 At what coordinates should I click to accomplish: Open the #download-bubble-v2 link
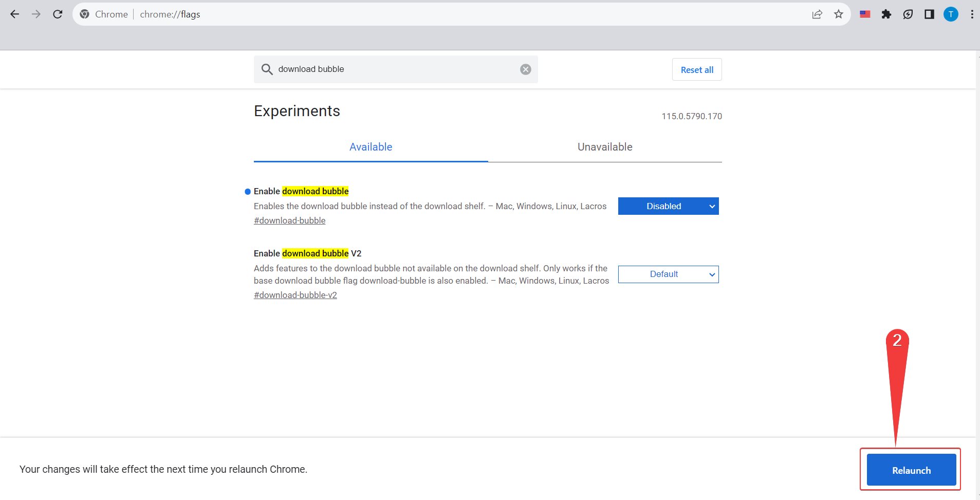pyautogui.click(x=295, y=294)
